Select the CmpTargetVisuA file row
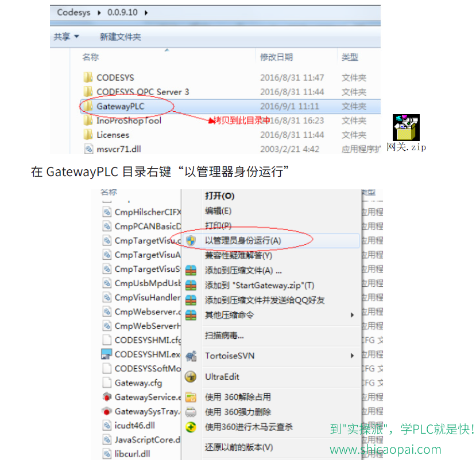Screen dimensions: 476x460 pyautogui.click(x=141, y=255)
